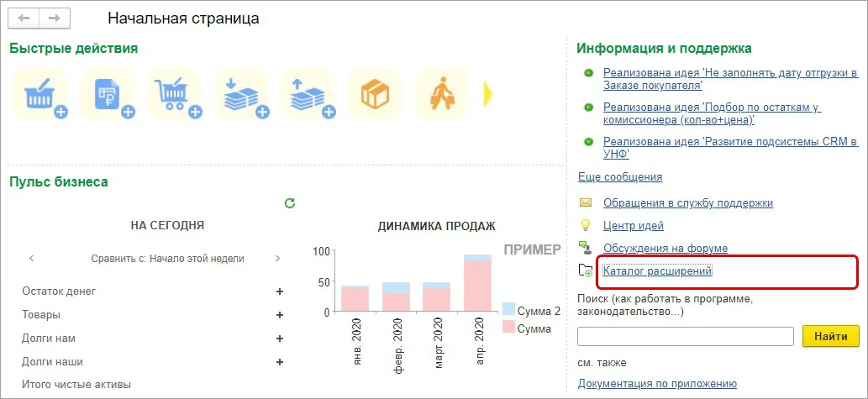Click the 'Товары' label
Image resolution: width=868 pixels, height=399 pixels.
point(41,315)
